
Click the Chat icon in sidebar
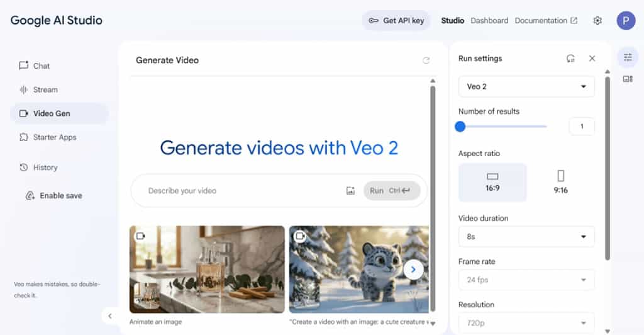[23, 65]
